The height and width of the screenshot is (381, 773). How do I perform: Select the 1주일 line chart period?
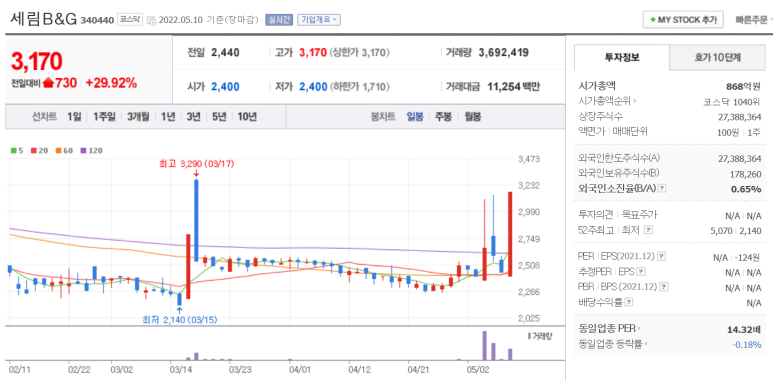coord(104,117)
